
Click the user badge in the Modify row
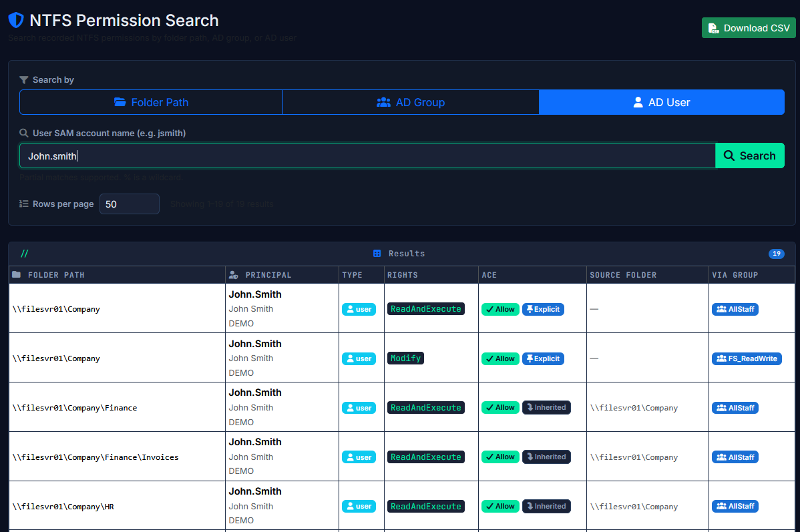click(359, 358)
